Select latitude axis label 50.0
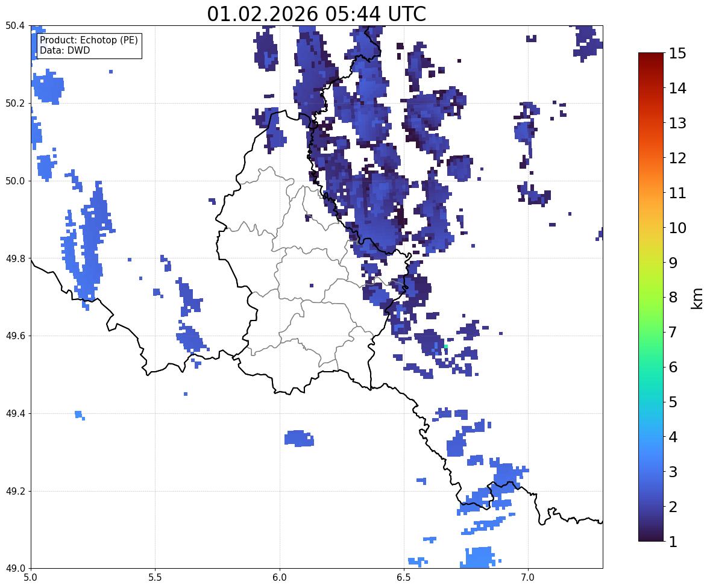Screen dimensions: 710x588 15,181
